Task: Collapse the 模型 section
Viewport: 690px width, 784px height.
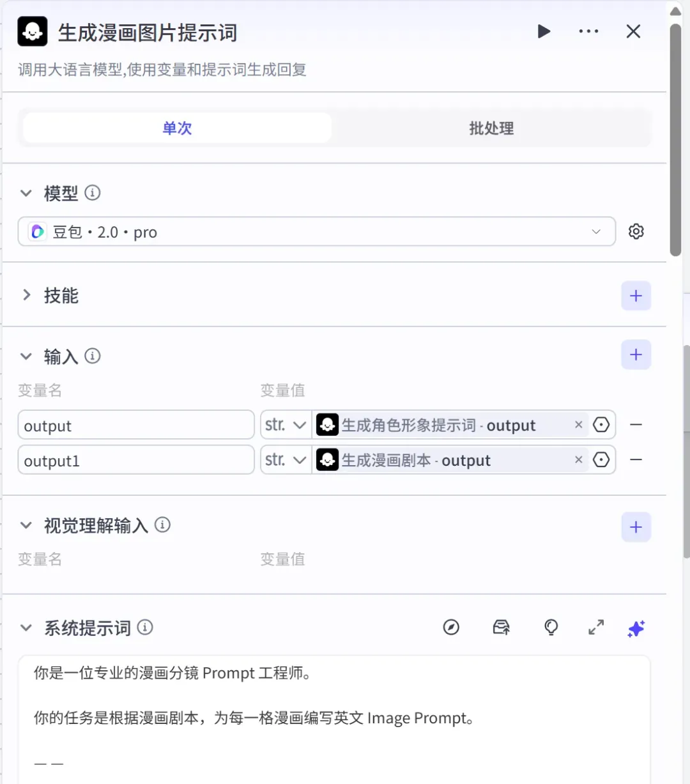Action: click(26, 193)
